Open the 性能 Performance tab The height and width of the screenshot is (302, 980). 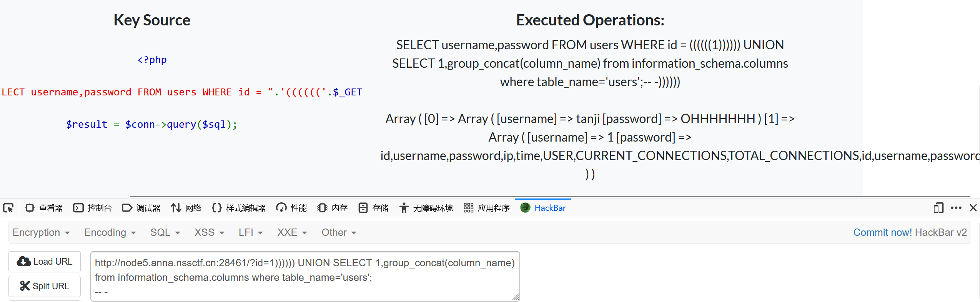pyautogui.click(x=291, y=208)
